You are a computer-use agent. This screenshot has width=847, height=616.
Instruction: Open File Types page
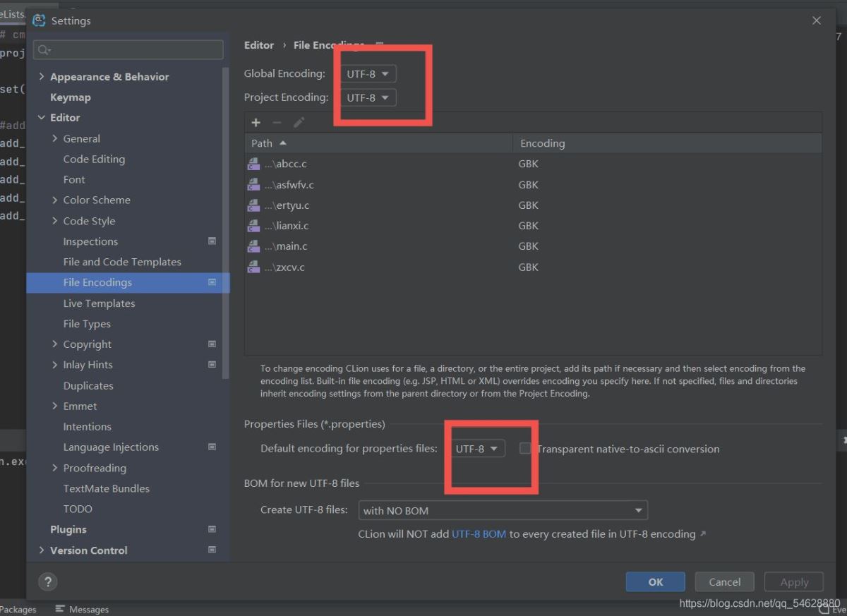click(87, 324)
